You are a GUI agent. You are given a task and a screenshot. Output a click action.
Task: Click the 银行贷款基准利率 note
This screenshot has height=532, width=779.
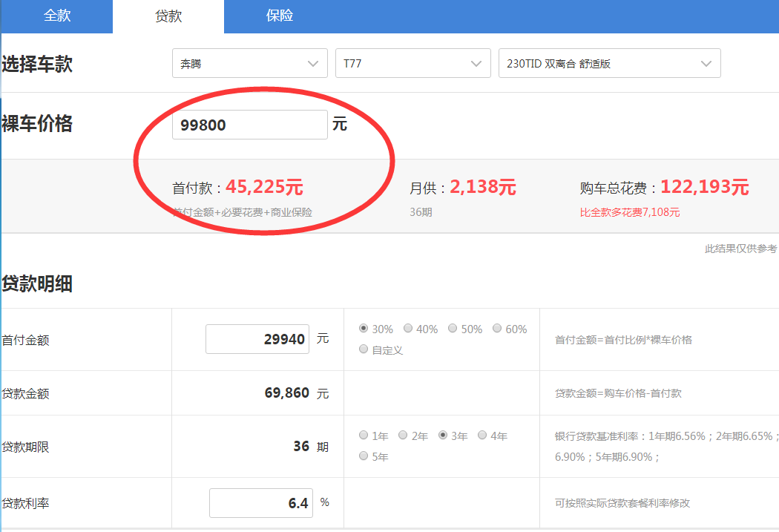[667, 446]
